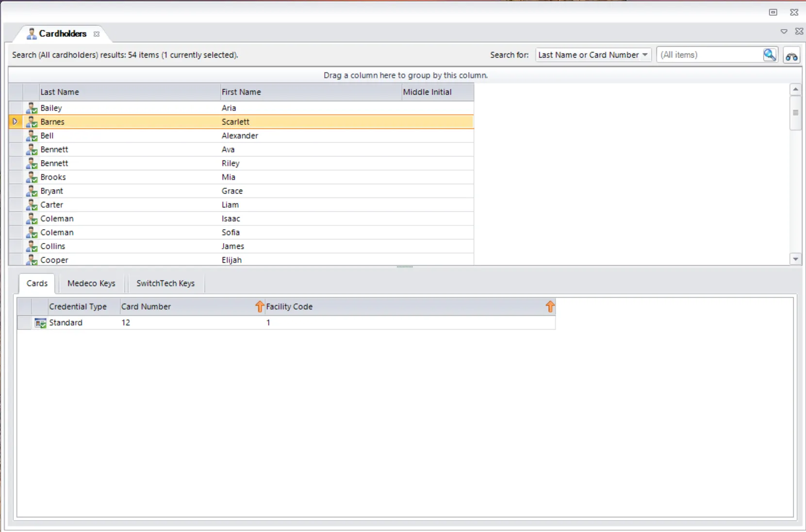806x532 pixels.
Task: Open the Last Name or Card Number dropdown
Action: pyautogui.click(x=593, y=55)
